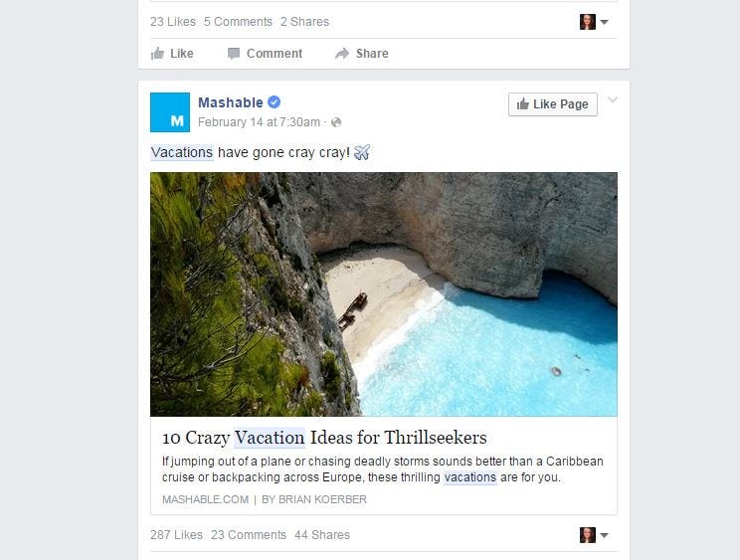740x560 pixels.
Task: Click the highlighted Vacations word in post
Action: point(182,152)
